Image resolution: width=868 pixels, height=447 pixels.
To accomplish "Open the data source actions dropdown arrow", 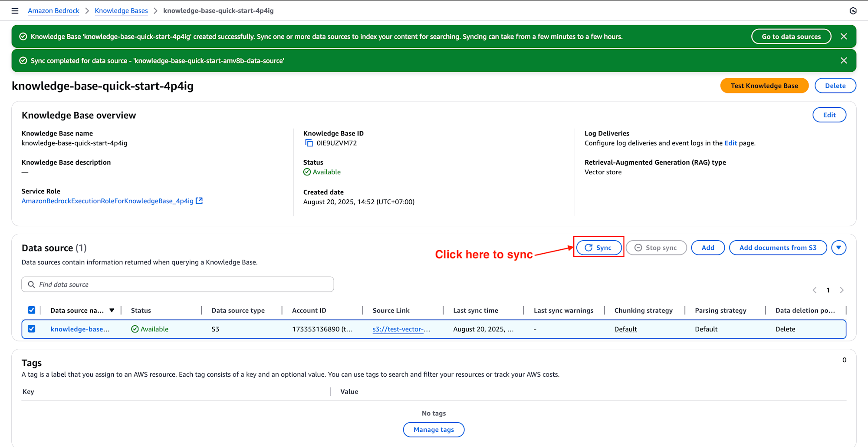I will 838,248.
